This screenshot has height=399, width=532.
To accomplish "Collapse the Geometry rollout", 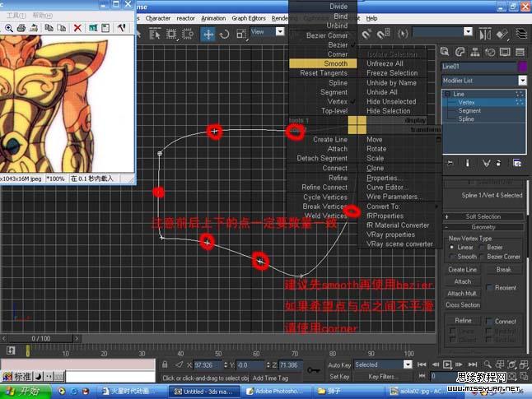I will (483, 227).
